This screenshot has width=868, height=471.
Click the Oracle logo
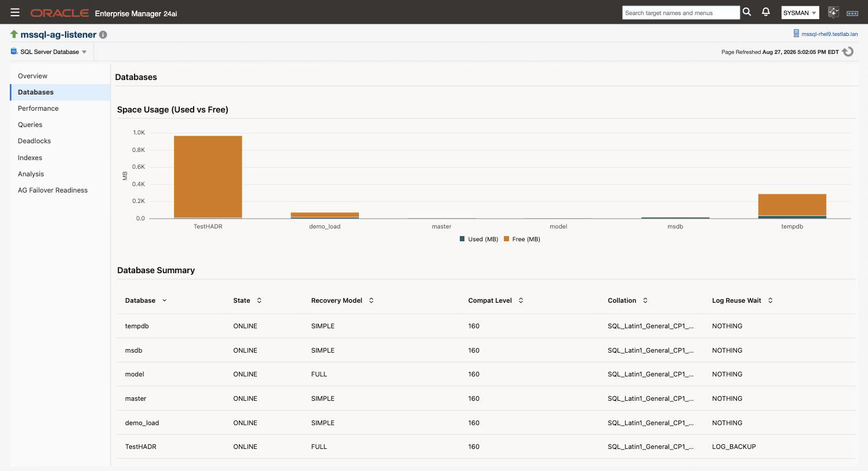[60, 13]
